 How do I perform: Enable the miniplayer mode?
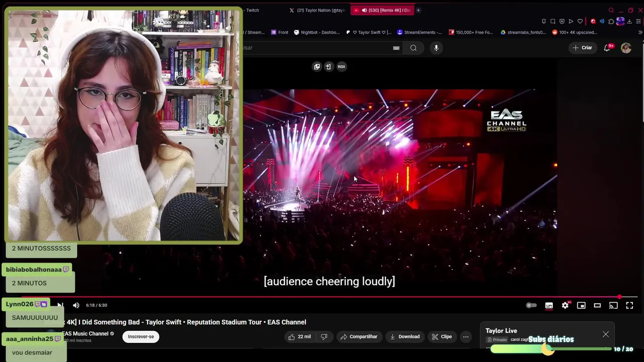pos(581,305)
